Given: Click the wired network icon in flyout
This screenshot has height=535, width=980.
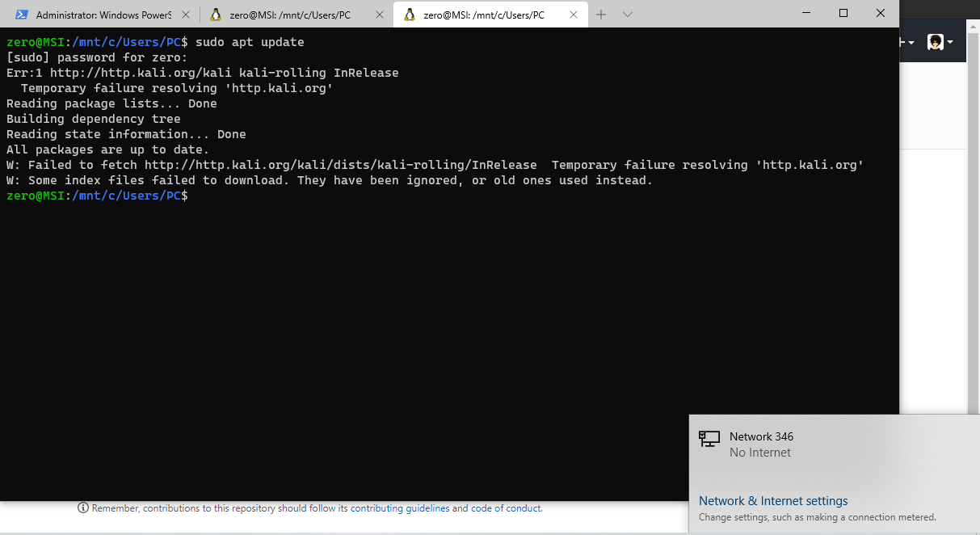Looking at the screenshot, I should pyautogui.click(x=709, y=438).
